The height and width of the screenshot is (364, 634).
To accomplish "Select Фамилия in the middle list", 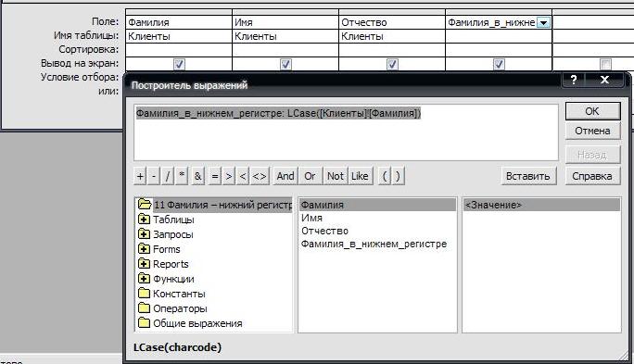I will pos(377,205).
